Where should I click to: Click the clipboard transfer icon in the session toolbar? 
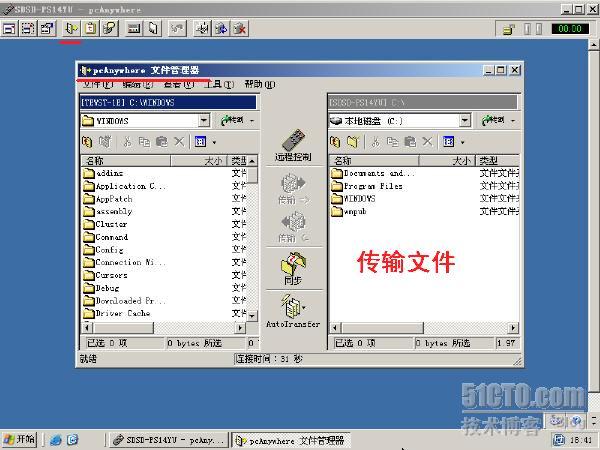pos(91,29)
